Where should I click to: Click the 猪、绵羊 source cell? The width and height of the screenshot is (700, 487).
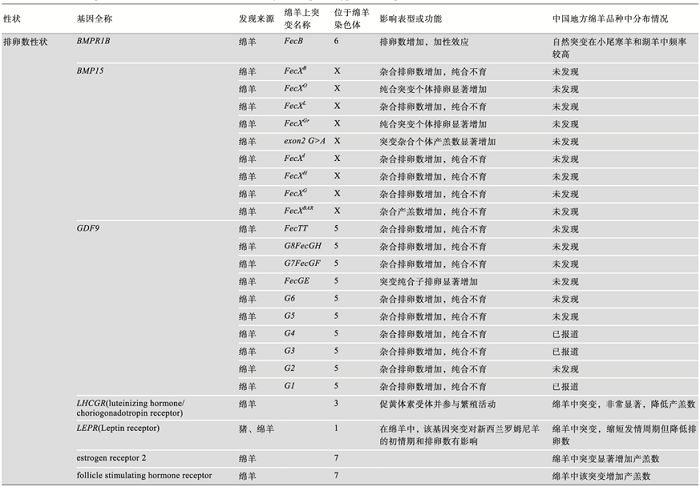(x=256, y=429)
